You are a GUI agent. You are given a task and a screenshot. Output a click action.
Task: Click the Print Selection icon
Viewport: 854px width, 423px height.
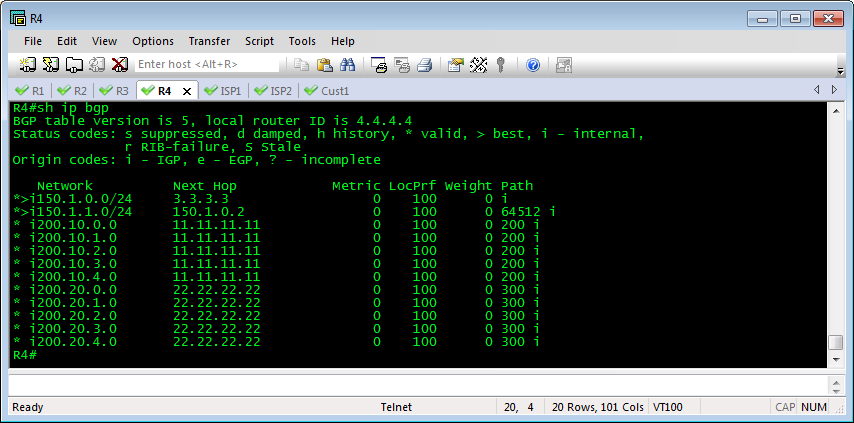point(402,65)
